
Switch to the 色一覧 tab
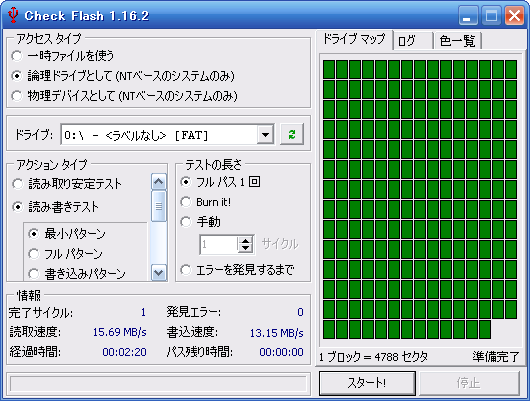click(x=457, y=41)
